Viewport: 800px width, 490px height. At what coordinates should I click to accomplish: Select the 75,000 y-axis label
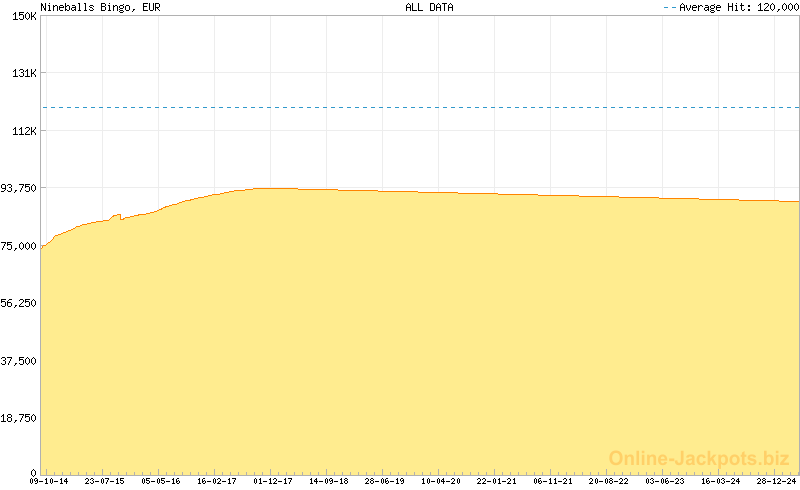pos(20,246)
